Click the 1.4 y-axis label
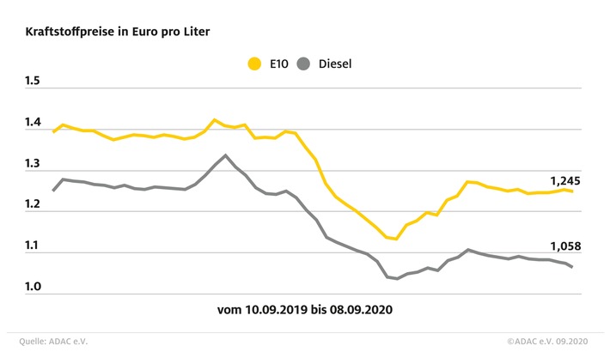This screenshot has height=364, width=610. (33, 122)
